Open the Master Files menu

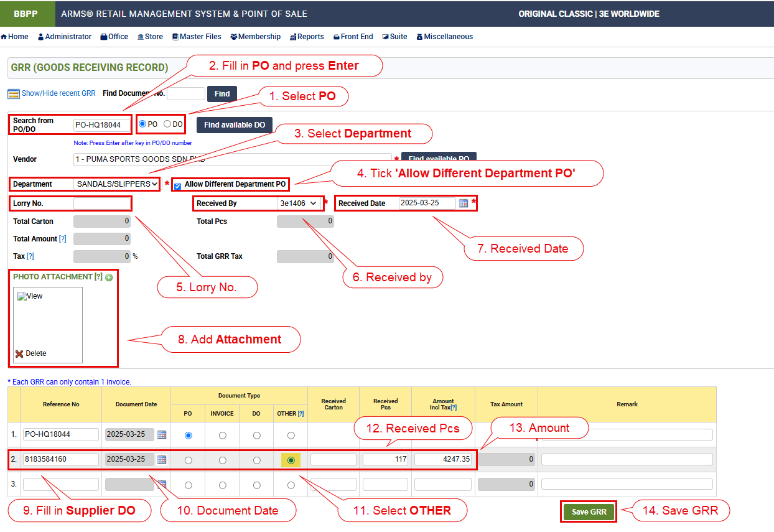point(197,37)
